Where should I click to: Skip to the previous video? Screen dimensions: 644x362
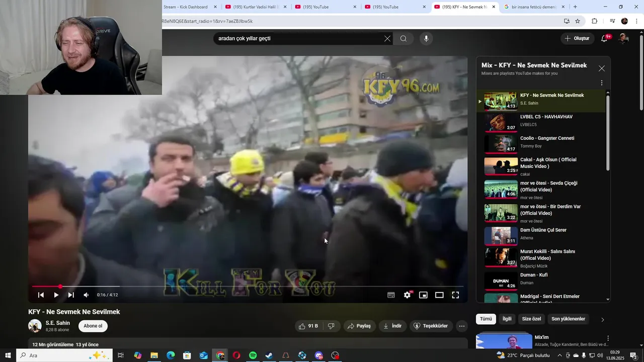41,295
